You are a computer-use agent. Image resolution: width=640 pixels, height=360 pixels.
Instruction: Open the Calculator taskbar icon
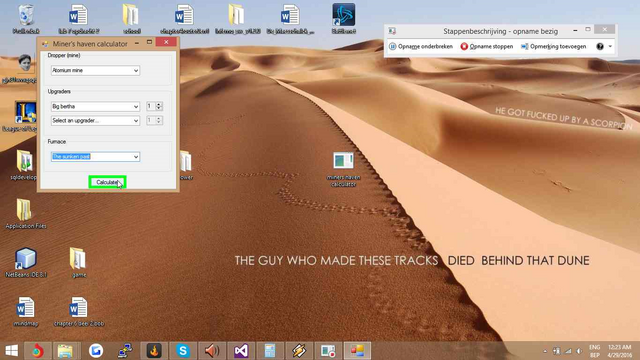(x=270, y=351)
